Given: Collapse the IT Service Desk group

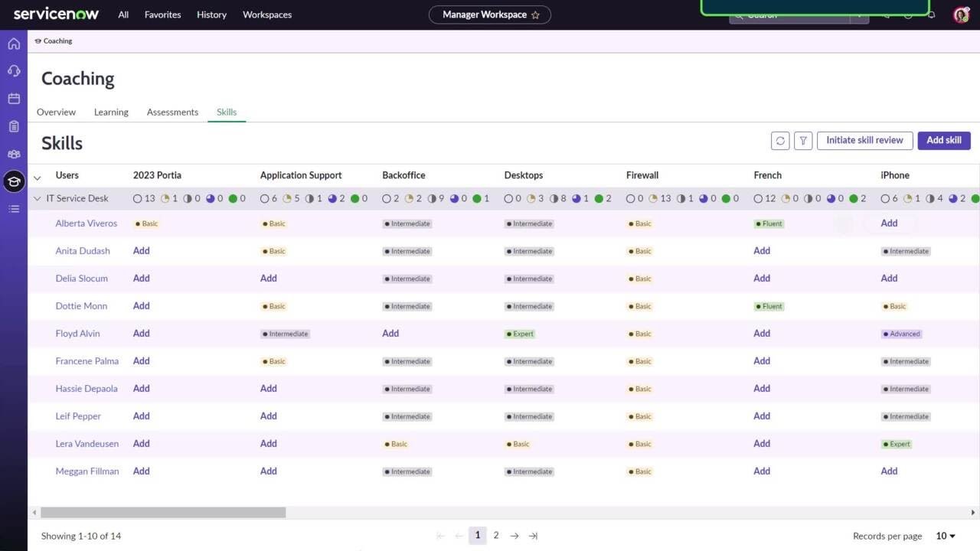Looking at the screenshot, I should point(37,198).
